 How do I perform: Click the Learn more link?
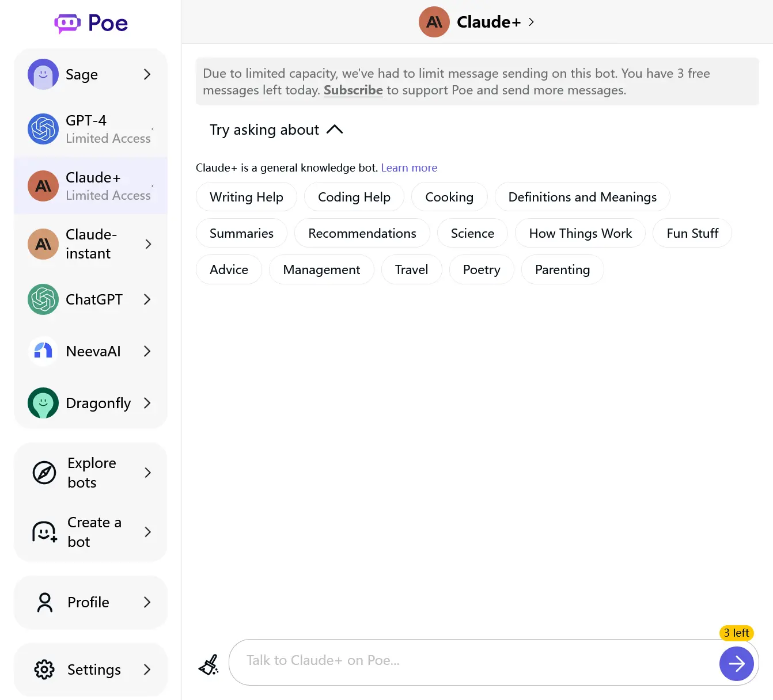point(409,168)
